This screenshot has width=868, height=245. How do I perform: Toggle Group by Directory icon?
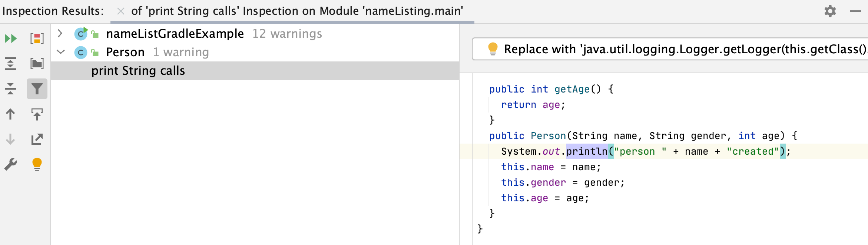coord(37,64)
